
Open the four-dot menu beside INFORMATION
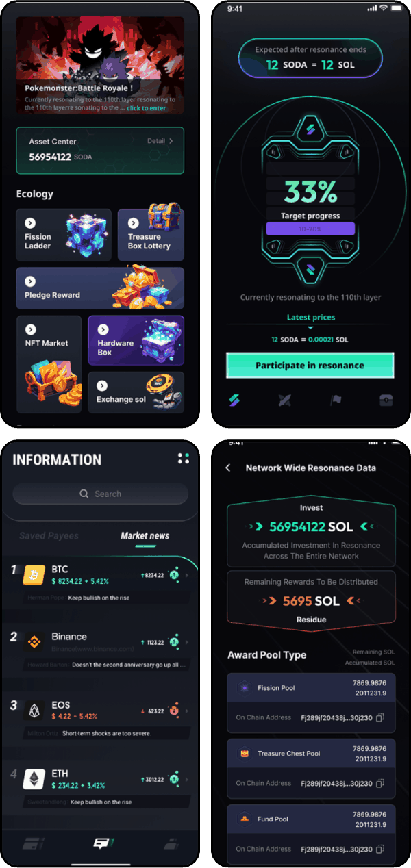pyautogui.click(x=182, y=459)
